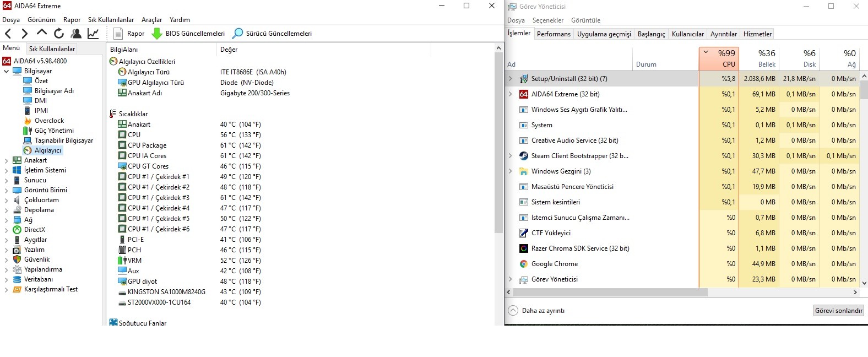Click Değer column header in AIDA64
Viewport: 868px width, 357px height.
coord(324,50)
